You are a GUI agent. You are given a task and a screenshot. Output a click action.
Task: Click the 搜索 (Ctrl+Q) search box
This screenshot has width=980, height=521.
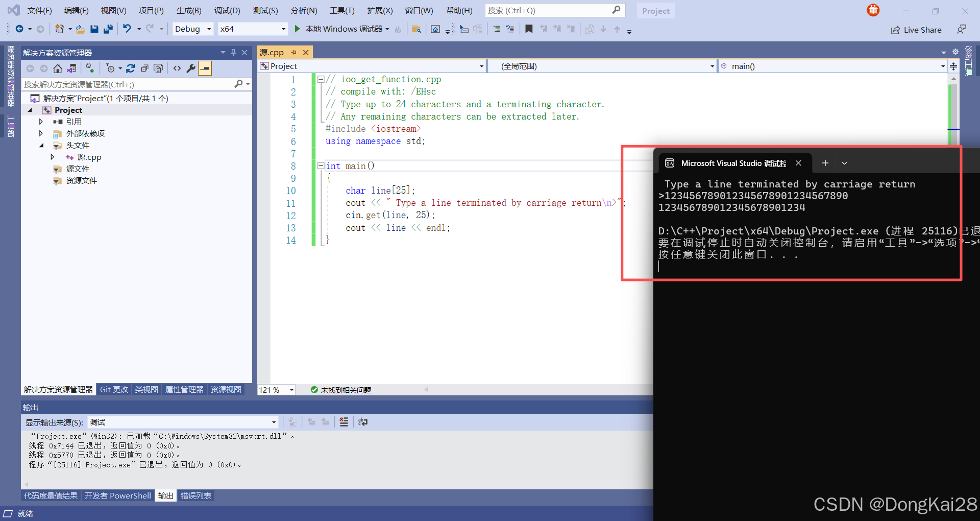point(554,10)
